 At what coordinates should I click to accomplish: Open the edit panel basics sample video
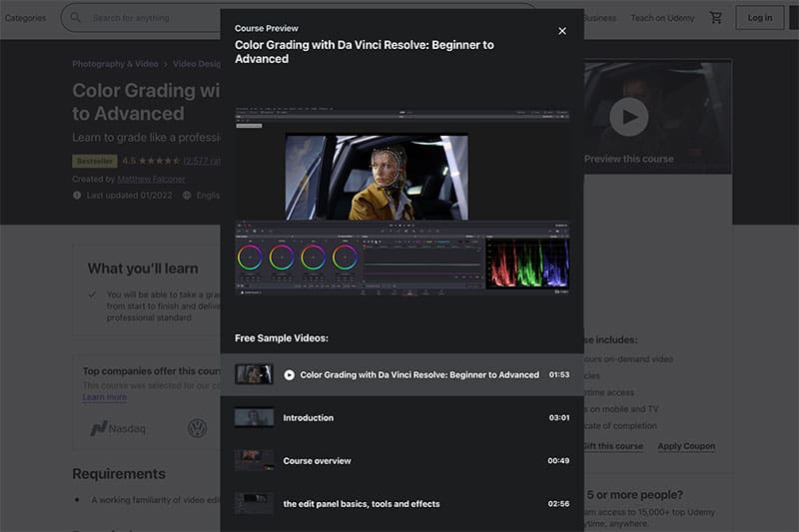pyautogui.click(x=402, y=503)
